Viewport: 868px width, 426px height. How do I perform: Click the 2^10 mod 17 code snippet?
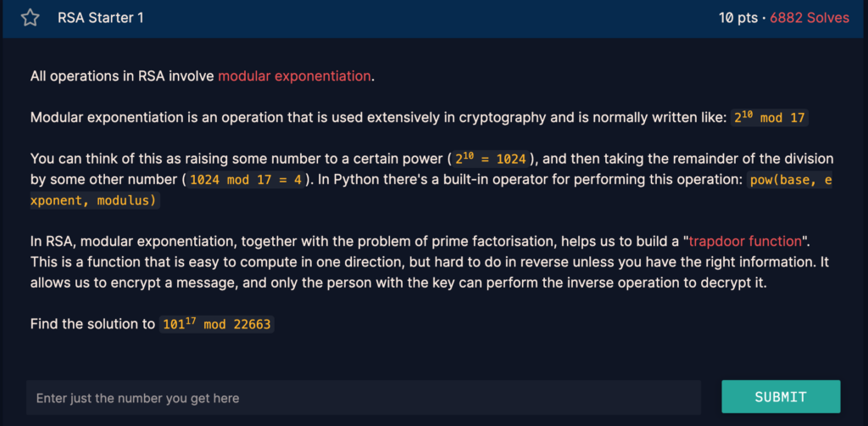pos(769,118)
